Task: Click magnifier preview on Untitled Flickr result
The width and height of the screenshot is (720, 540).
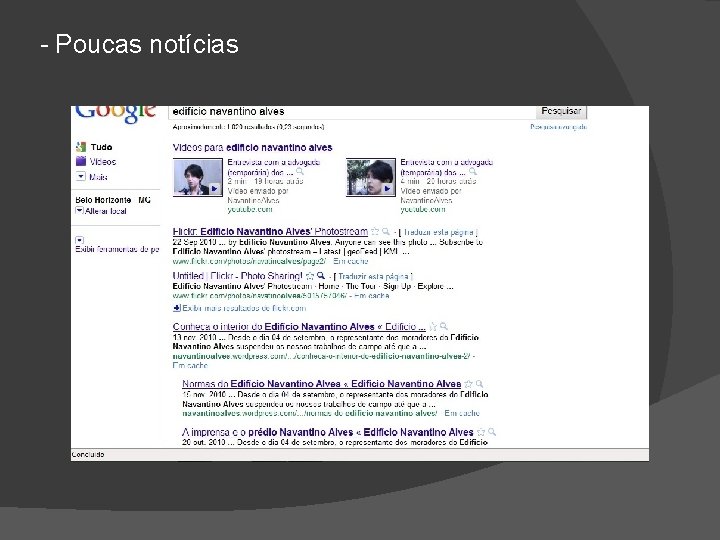Action: coord(321,276)
